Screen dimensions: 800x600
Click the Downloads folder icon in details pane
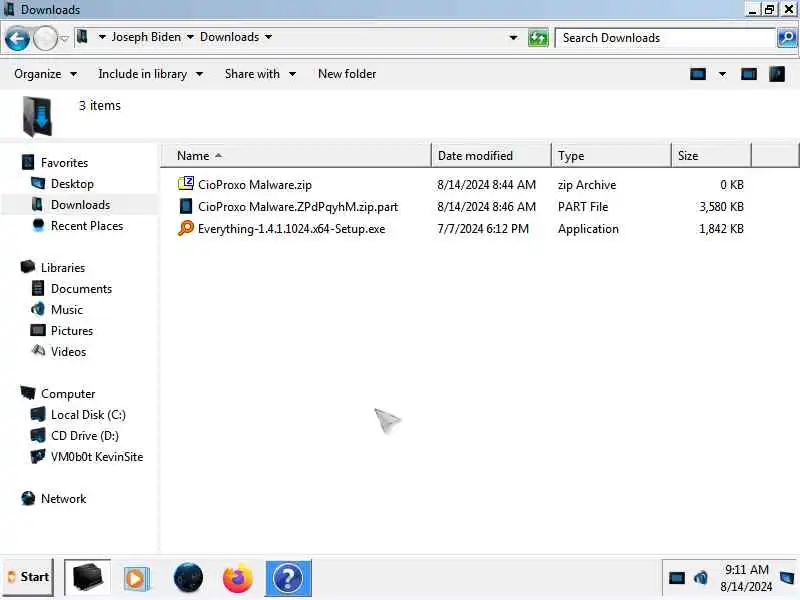(x=37, y=117)
